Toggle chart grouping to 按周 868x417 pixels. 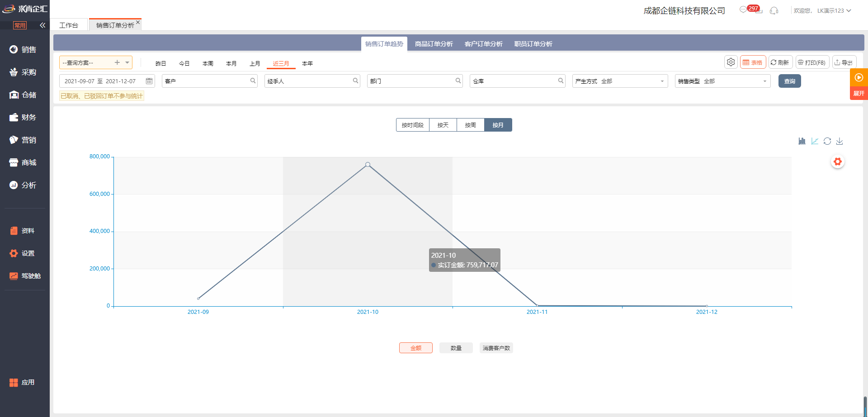click(471, 125)
